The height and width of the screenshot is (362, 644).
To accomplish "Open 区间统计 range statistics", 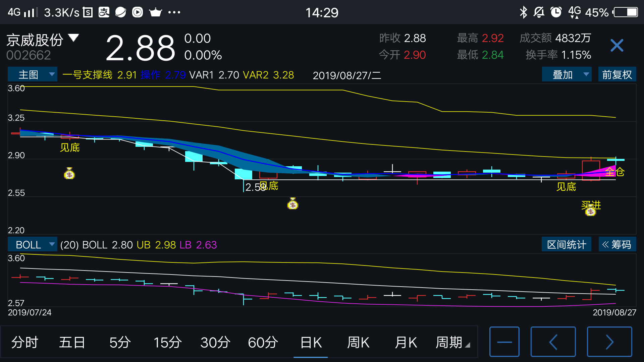I will click(567, 245).
